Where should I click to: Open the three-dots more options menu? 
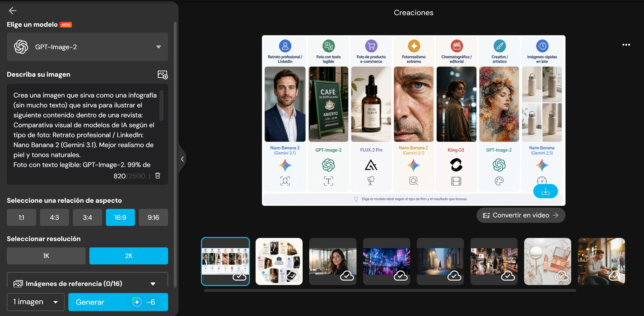tap(626, 45)
